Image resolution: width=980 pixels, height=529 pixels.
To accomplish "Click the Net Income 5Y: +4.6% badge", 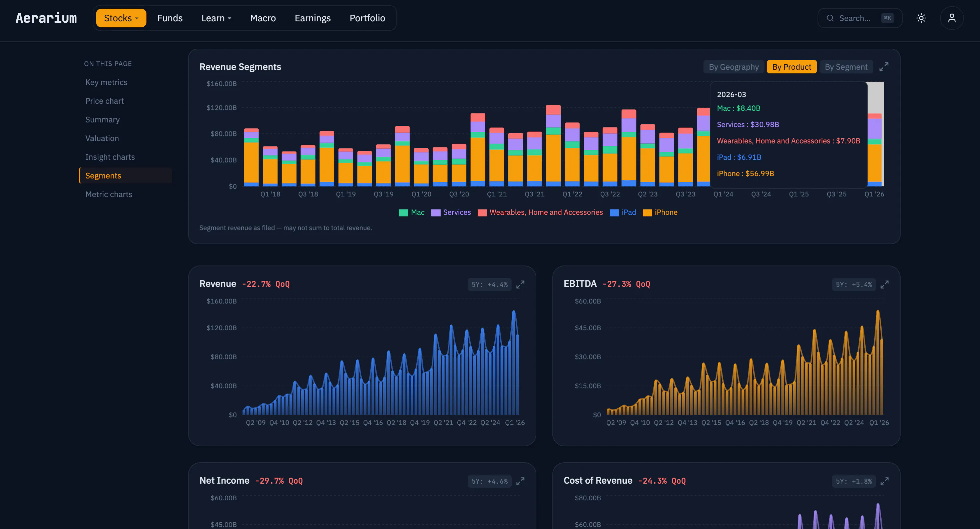I will coord(489,481).
